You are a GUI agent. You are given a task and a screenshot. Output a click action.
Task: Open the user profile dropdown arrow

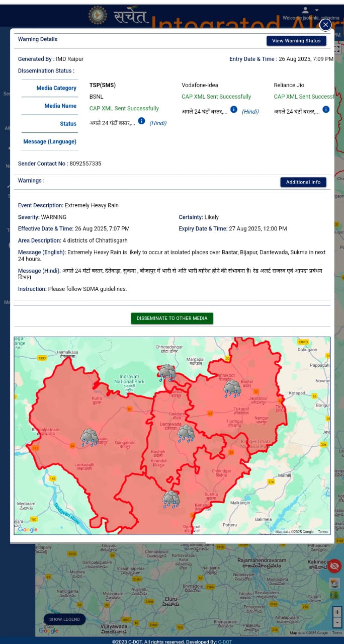pyautogui.click(x=317, y=10)
